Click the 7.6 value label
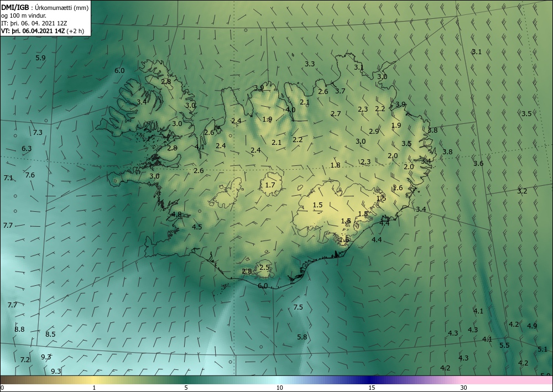The image size is (553, 392). point(30,175)
